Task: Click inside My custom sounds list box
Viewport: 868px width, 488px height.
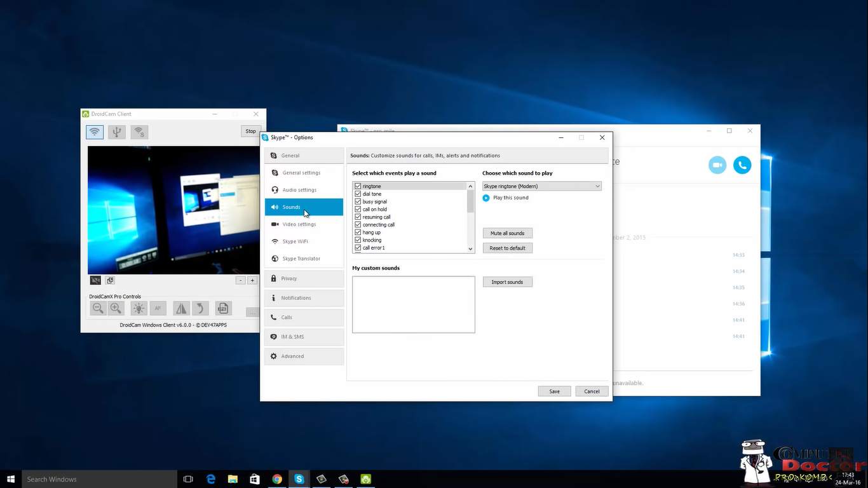Action: (x=414, y=304)
